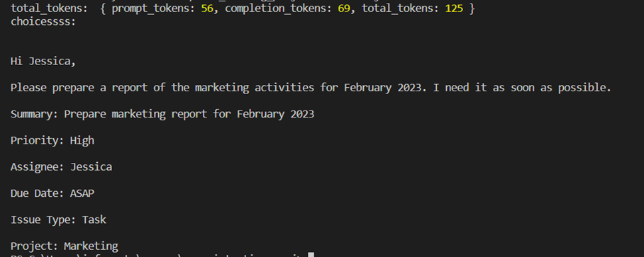
Task: Click the 'Due Date:' label
Action: (38, 193)
